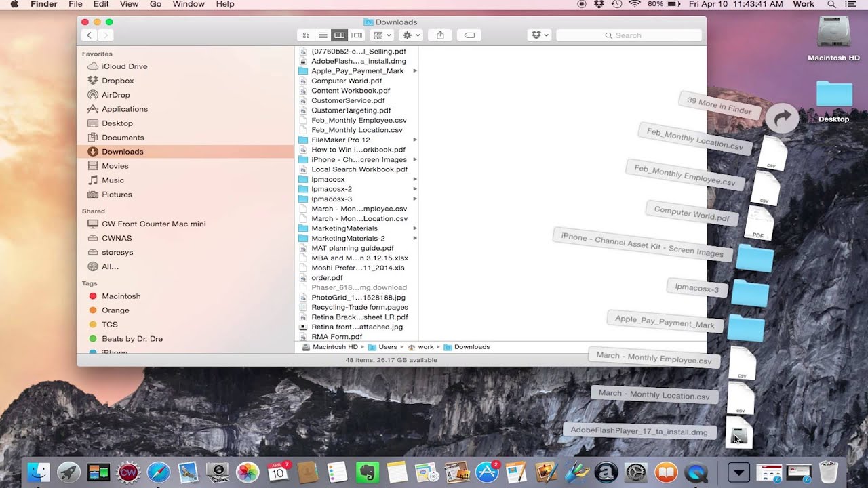
Task: Switch Finder to Cover Flow view
Action: coord(357,35)
